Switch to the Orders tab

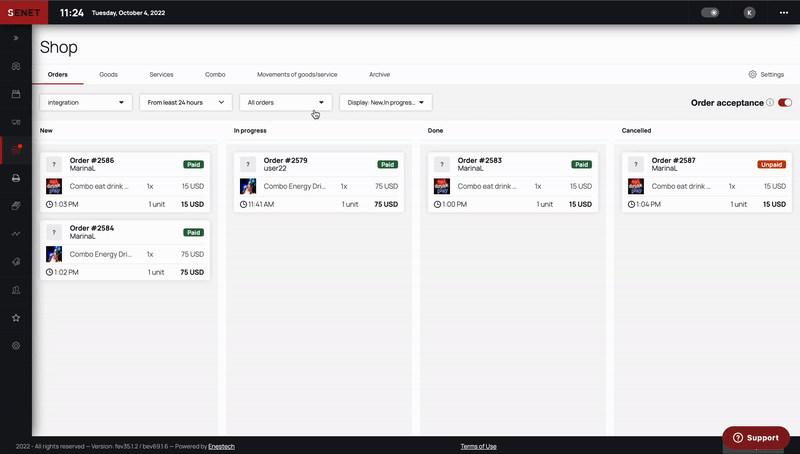pyautogui.click(x=58, y=74)
